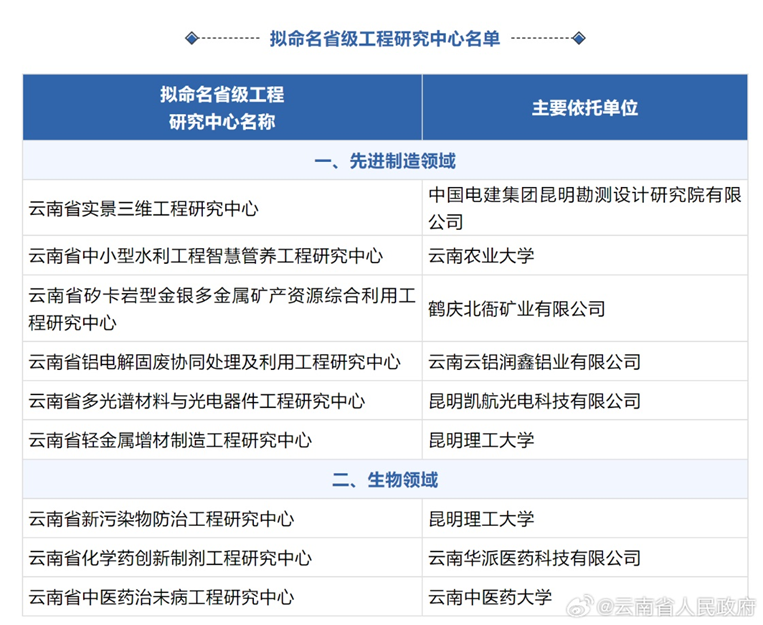763x625 pixels.
Task: Click the 云南省中医药治未病工程研究中心 cell
Action: point(161,597)
